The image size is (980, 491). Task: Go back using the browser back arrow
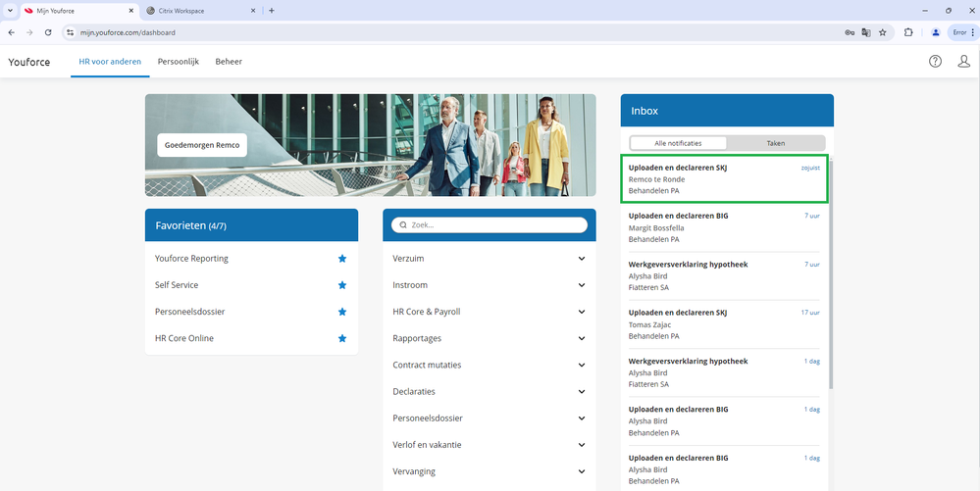pos(11,32)
